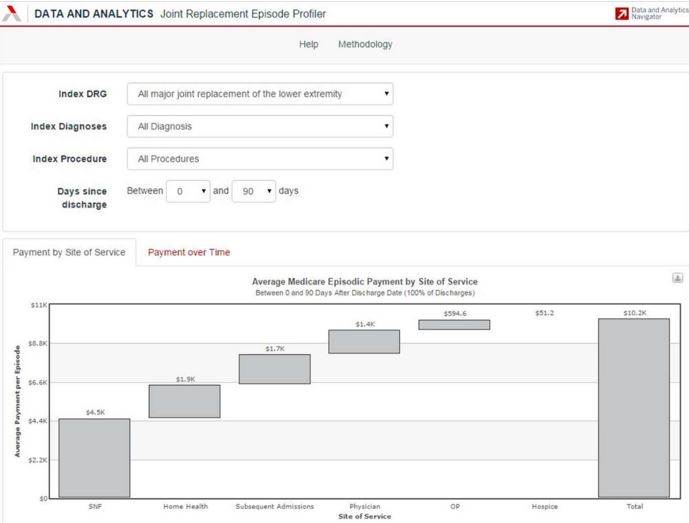689x523 pixels.
Task: Click the OP bar in chart
Action: 454,325
